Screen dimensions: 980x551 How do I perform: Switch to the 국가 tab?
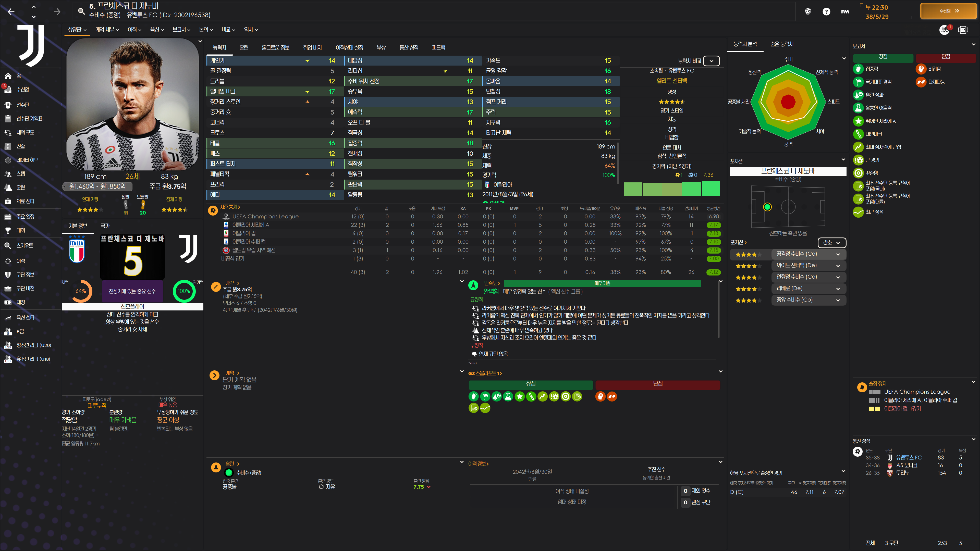pos(105,226)
